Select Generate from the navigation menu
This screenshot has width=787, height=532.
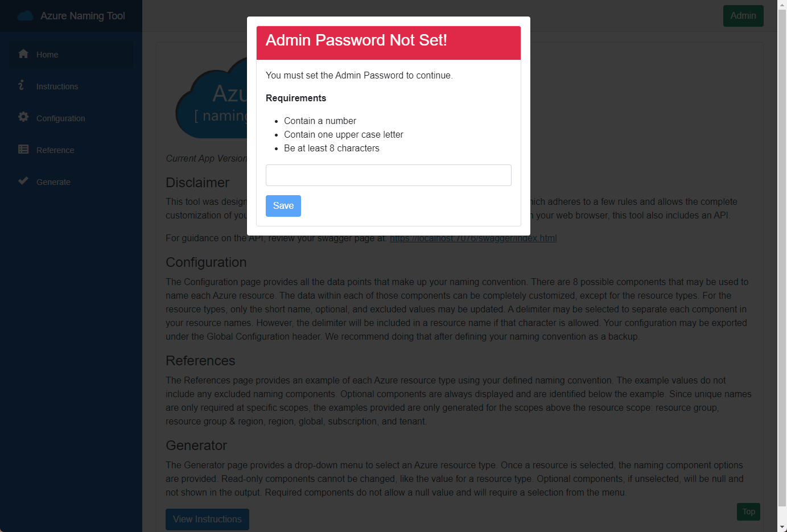point(53,182)
